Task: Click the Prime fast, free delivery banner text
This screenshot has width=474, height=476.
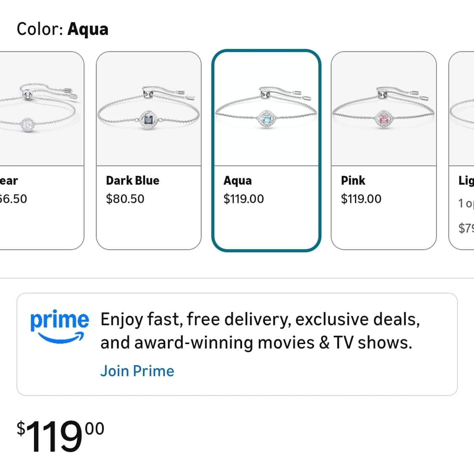Action: pos(260,331)
